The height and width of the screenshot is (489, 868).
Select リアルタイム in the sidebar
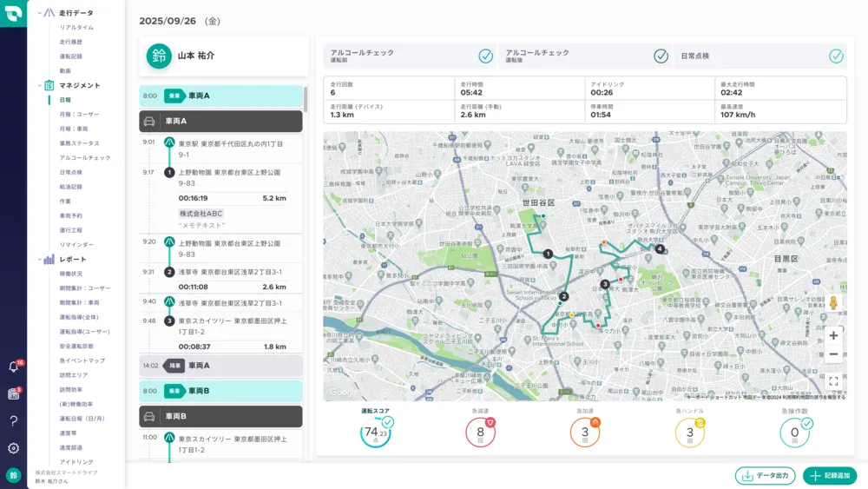tap(76, 28)
